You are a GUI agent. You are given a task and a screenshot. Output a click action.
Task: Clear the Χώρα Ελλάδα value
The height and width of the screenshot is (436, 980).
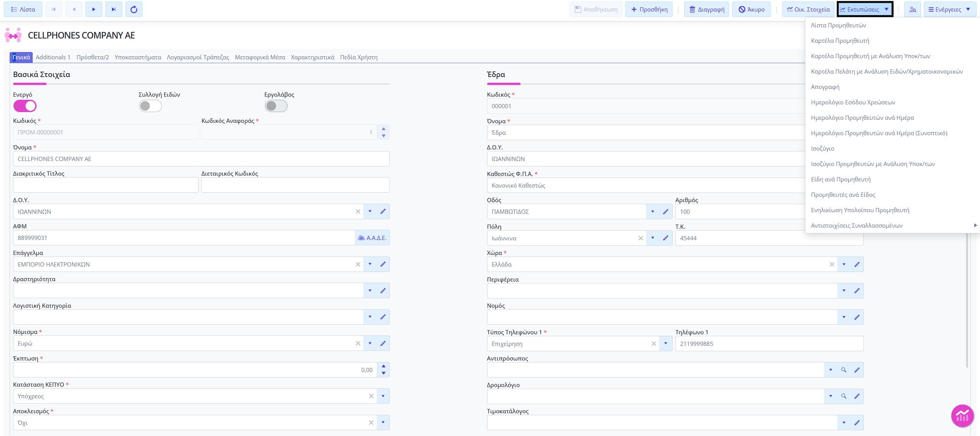pos(832,264)
